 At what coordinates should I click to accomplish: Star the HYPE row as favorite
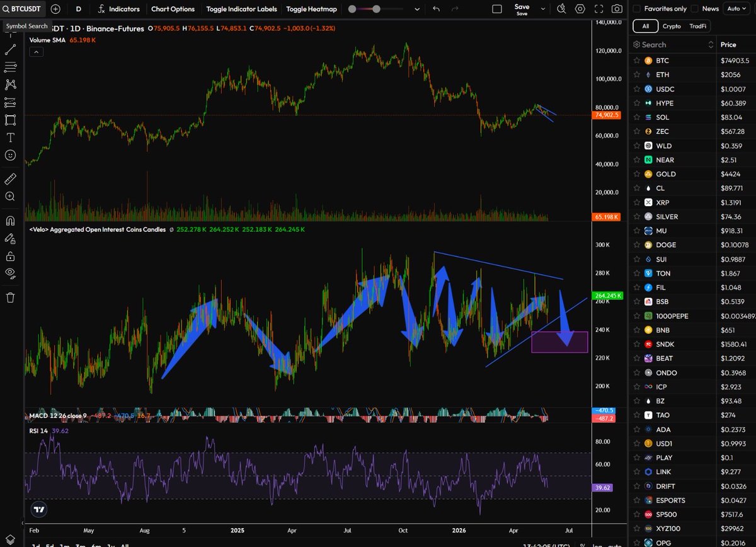point(637,103)
